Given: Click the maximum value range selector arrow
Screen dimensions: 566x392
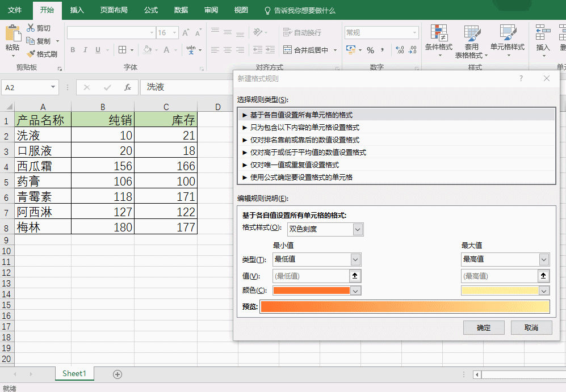Looking at the screenshot, I should [543, 276].
